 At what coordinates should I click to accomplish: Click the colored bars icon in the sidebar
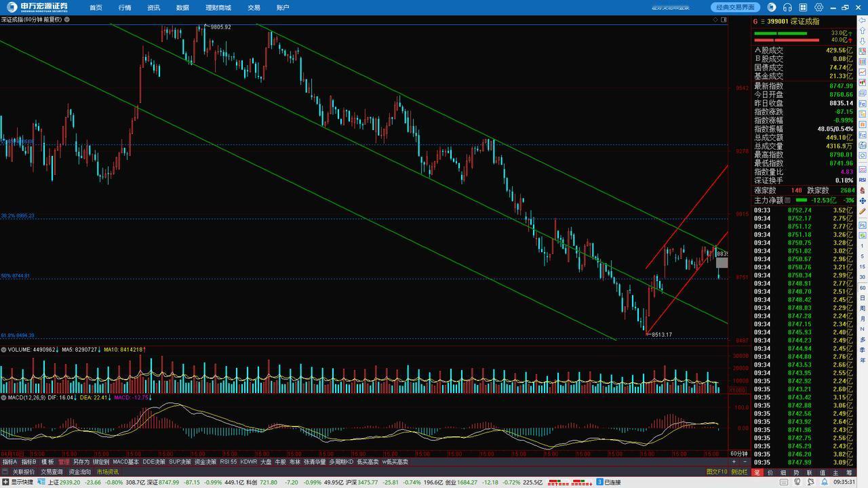[863, 62]
